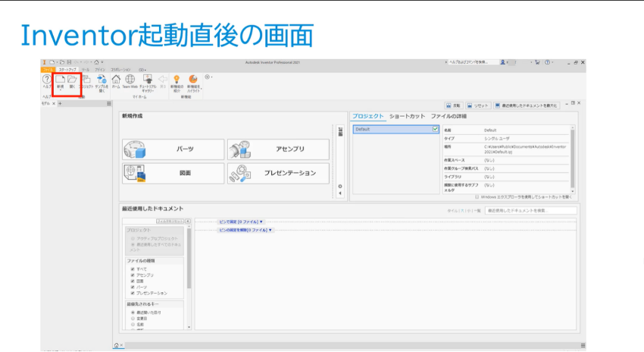Click the プロジェクト ribbon icon
644x352 pixels.
pos(86,80)
